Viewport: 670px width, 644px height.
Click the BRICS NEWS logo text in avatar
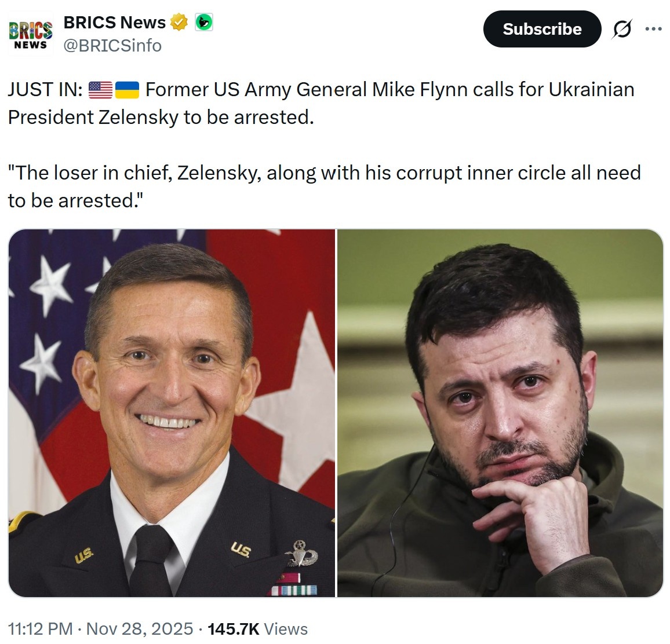tap(30, 35)
